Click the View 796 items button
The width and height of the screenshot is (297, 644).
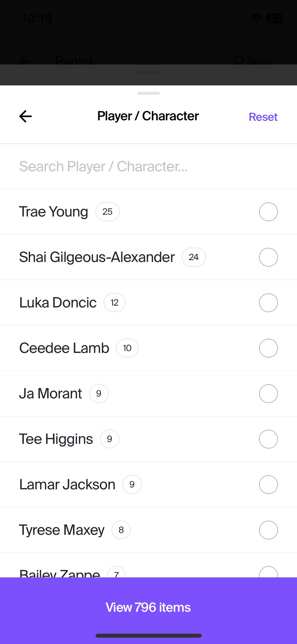[148, 607]
